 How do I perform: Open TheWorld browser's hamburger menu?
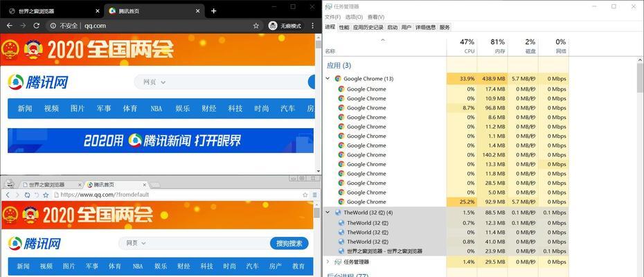click(x=314, y=195)
